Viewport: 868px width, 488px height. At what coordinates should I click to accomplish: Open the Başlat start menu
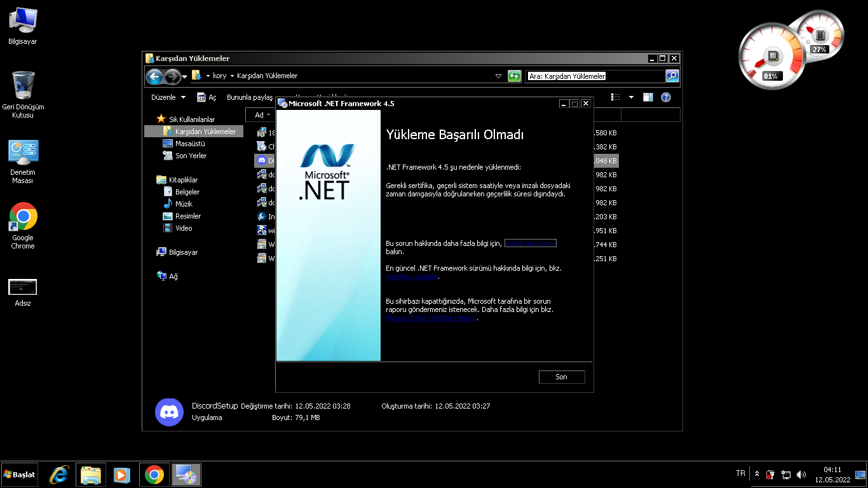coord(20,475)
